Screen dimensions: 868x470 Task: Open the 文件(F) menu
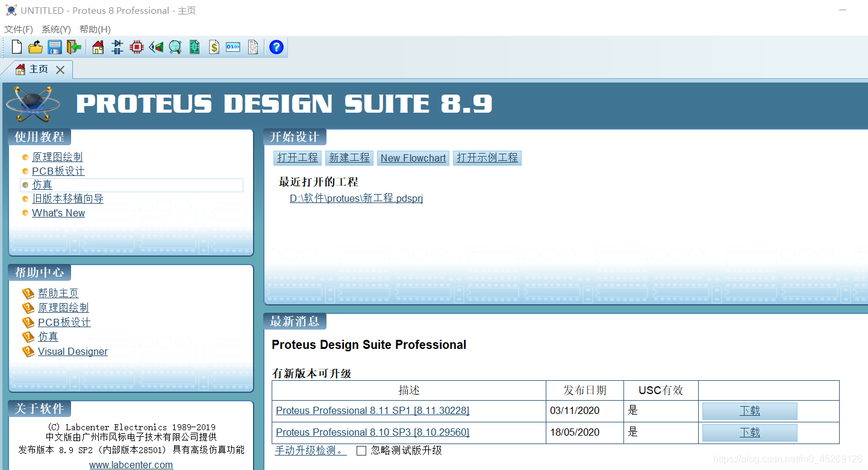coord(19,29)
